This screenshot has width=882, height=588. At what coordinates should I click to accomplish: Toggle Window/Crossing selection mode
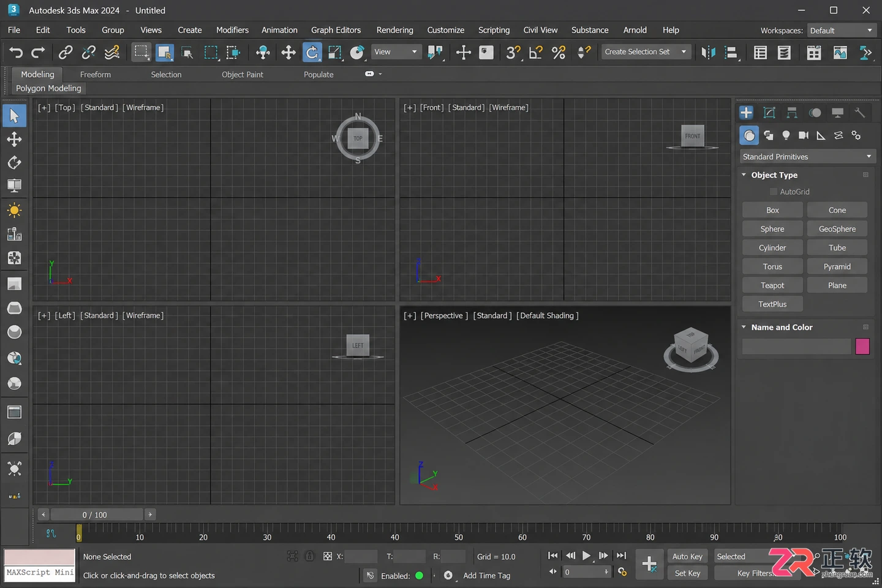(x=233, y=53)
